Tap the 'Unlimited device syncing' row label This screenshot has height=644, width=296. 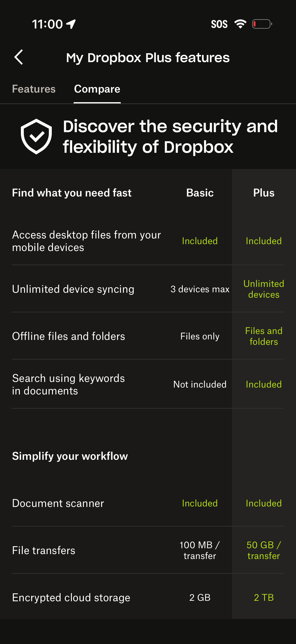click(x=73, y=289)
